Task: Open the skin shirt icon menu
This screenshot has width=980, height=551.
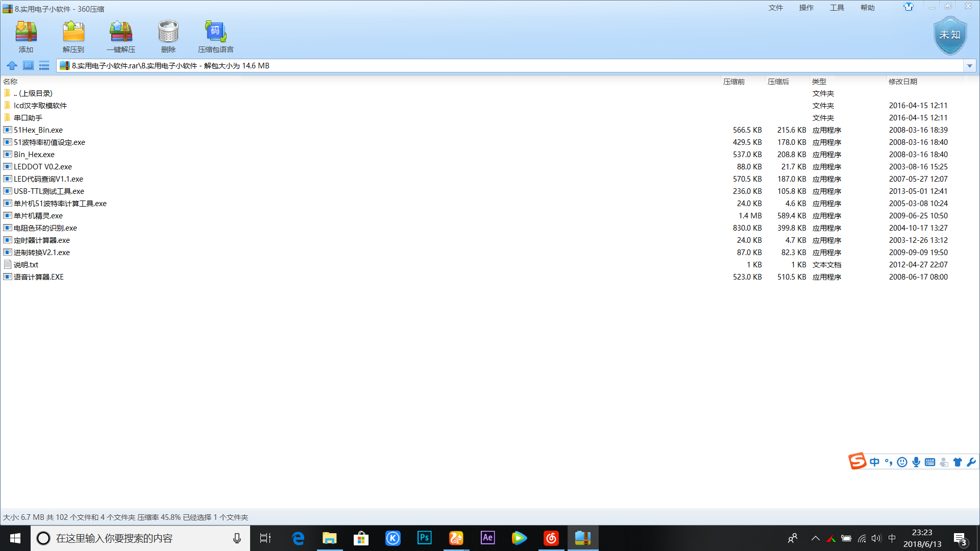Action: (908, 7)
